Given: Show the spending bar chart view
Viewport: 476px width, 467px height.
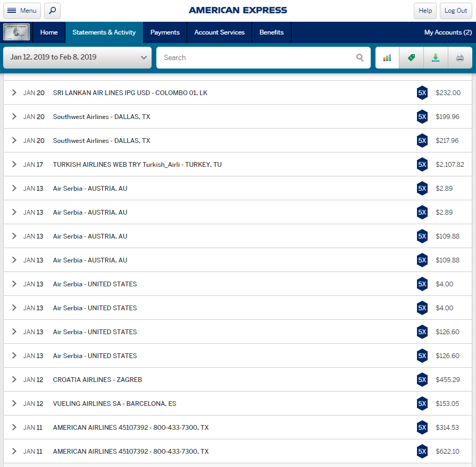Looking at the screenshot, I should (387, 57).
